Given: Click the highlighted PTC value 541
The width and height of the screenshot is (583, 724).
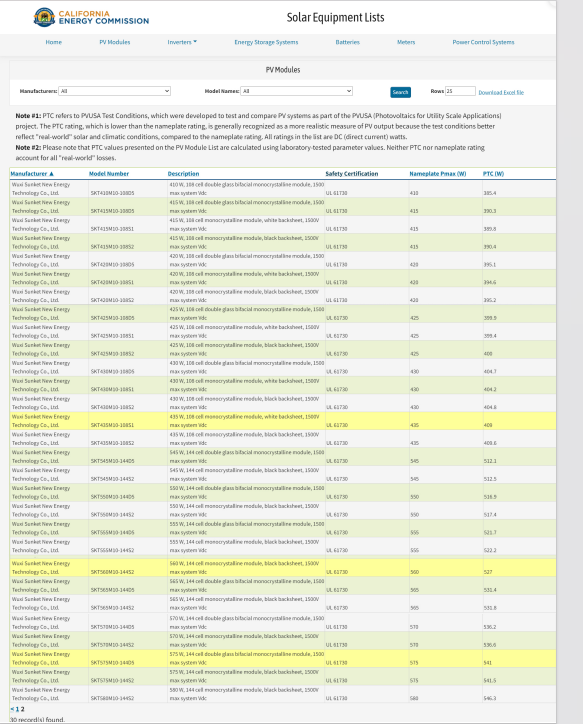Looking at the screenshot, I should [x=488, y=663].
